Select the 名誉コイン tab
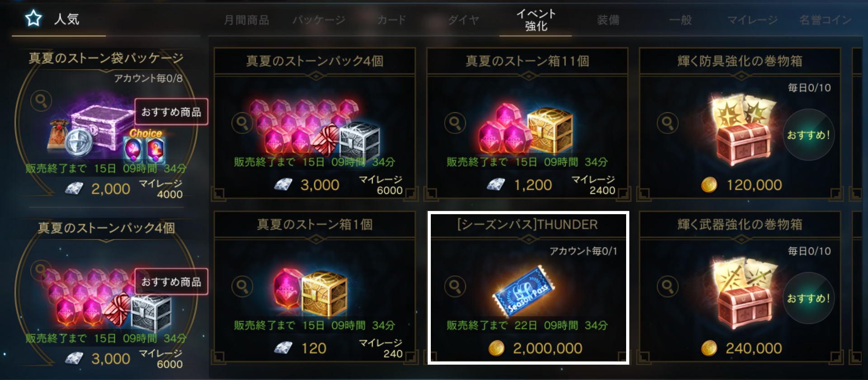Screen dimensions: 868x380 tap(825, 20)
